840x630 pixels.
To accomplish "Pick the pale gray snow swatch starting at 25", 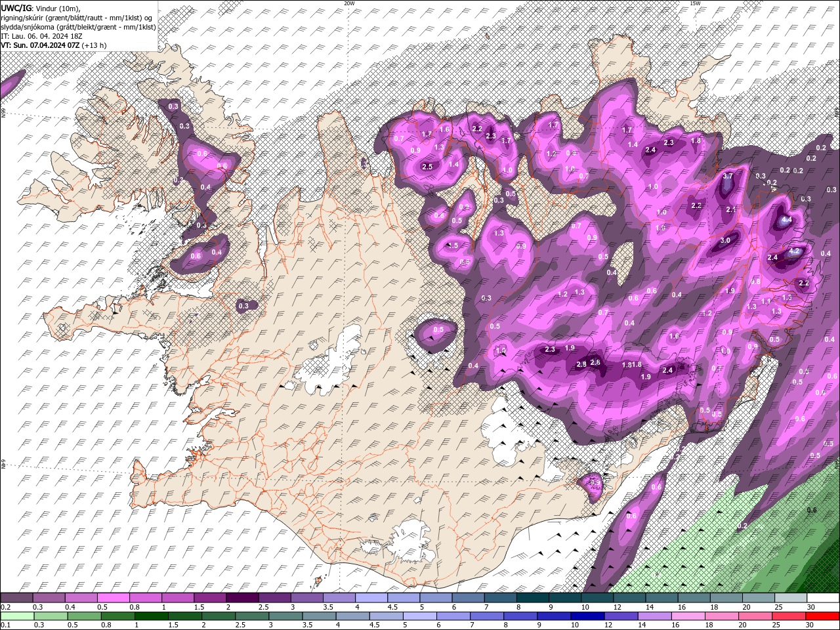I will (791, 598).
